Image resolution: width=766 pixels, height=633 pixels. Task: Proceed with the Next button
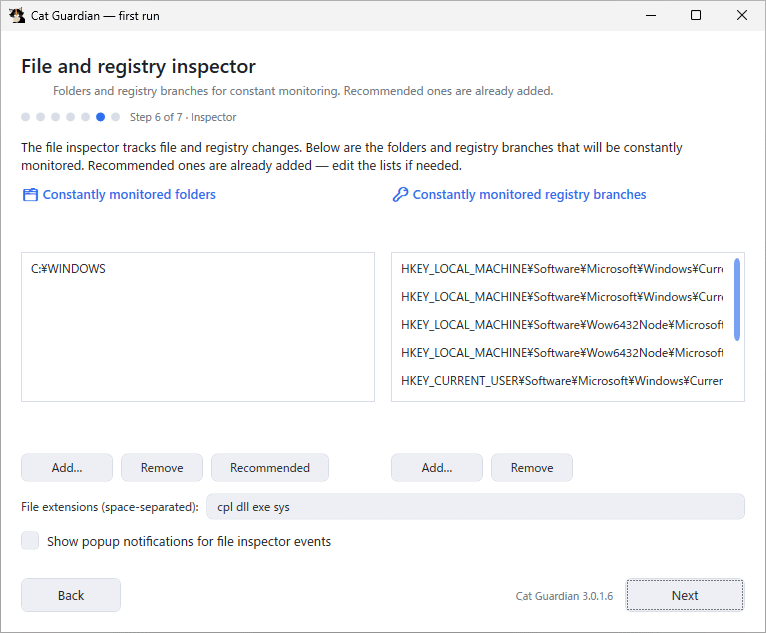tap(685, 595)
